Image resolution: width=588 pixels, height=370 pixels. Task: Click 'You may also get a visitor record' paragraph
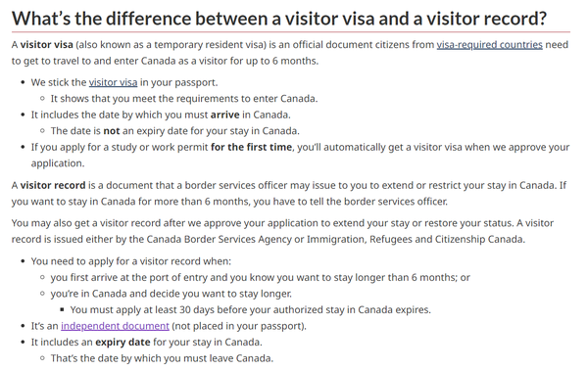click(x=282, y=231)
